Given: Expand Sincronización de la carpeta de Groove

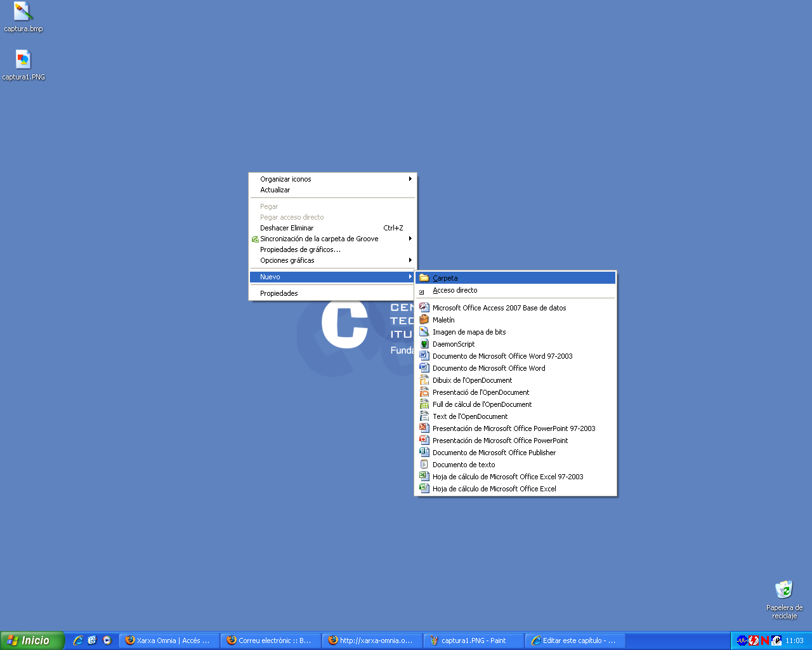Looking at the screenshot, I should [332, 239].
